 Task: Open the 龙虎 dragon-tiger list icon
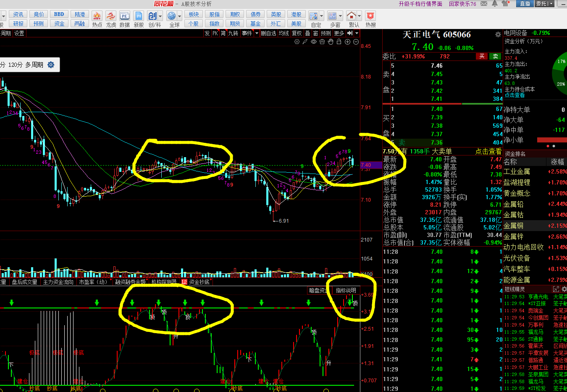point(111,16)
